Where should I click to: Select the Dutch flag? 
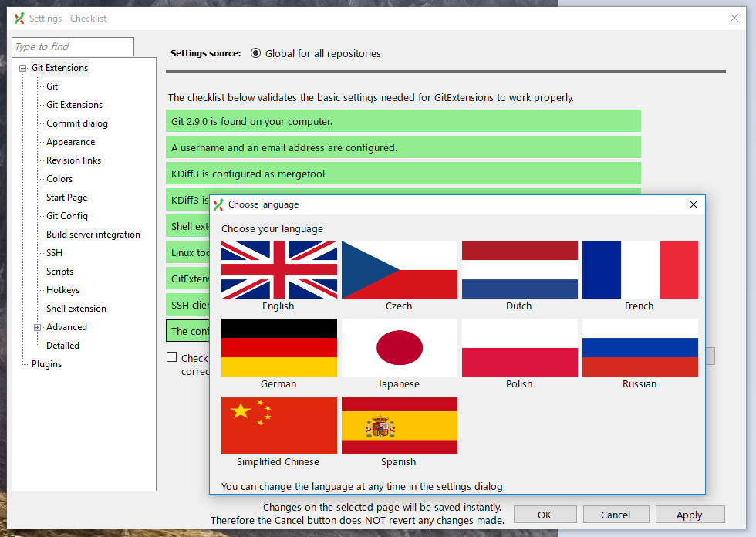coord(520,269)
